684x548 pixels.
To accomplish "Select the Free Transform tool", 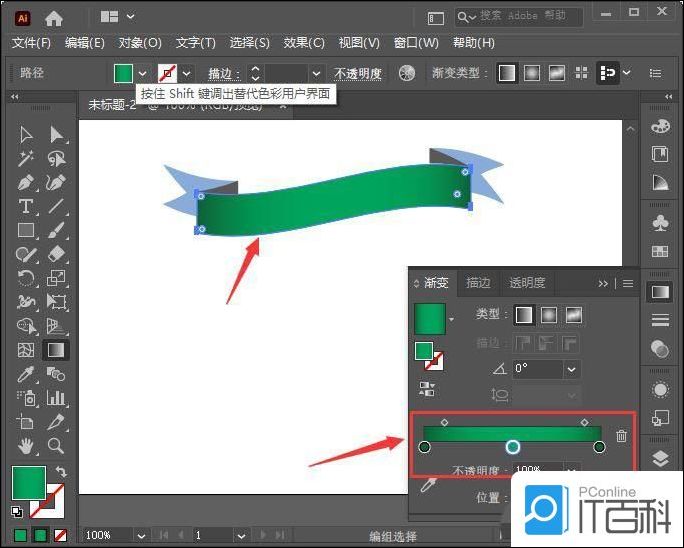I will point(56,302).
